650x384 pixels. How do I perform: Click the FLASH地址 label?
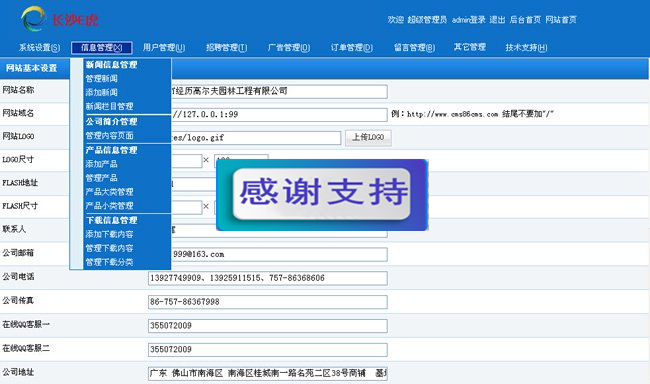click(x=20, y=183)
